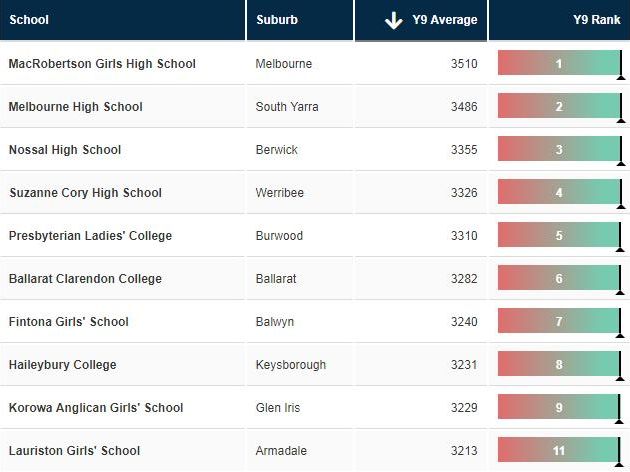Sort by the Y9 Rank header
630x472 pixels.
[x=597, y=20]
